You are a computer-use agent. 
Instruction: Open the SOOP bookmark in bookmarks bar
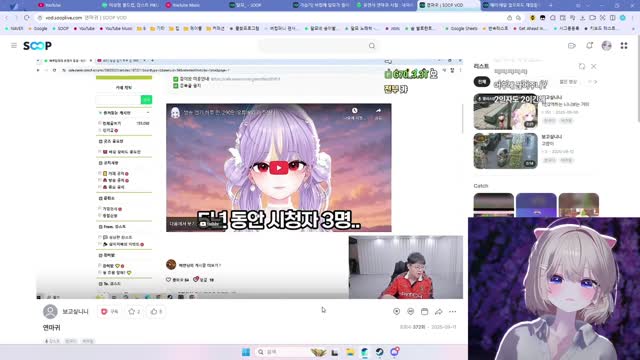click(60, 29)
